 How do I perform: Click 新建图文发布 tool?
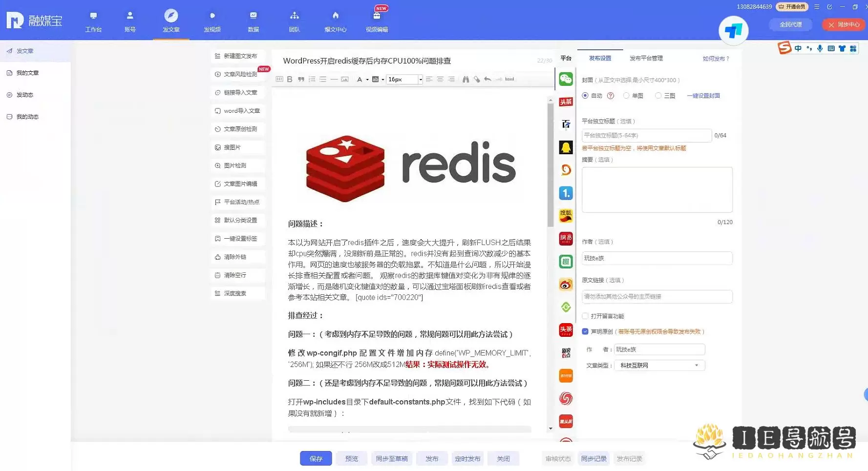click(238, 56)
